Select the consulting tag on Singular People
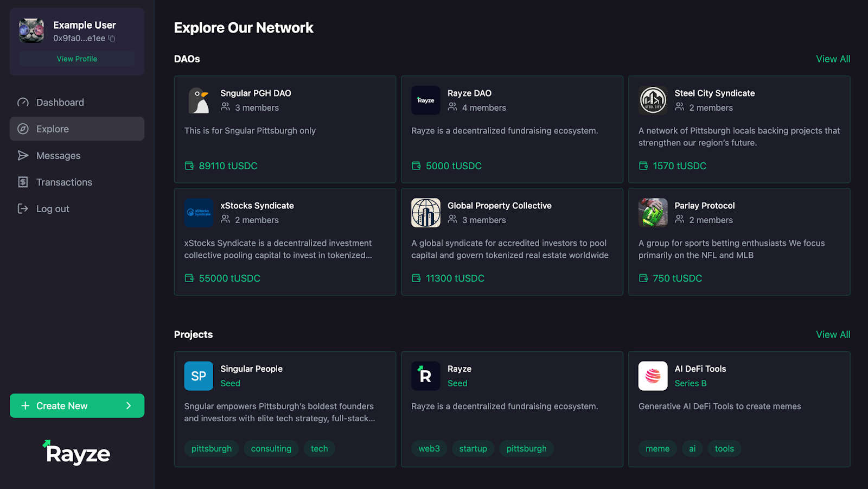 pyautogui.click(x=271, y=449)
